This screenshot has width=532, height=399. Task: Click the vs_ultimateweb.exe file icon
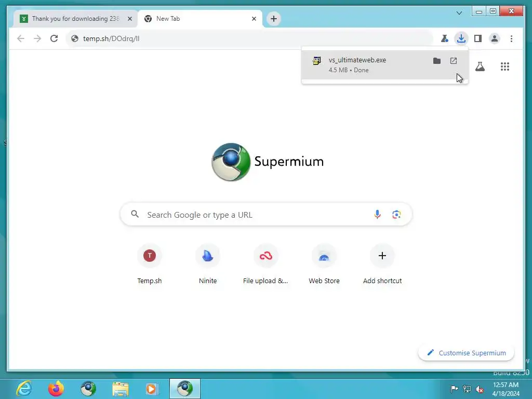click(x=316, y=61)
